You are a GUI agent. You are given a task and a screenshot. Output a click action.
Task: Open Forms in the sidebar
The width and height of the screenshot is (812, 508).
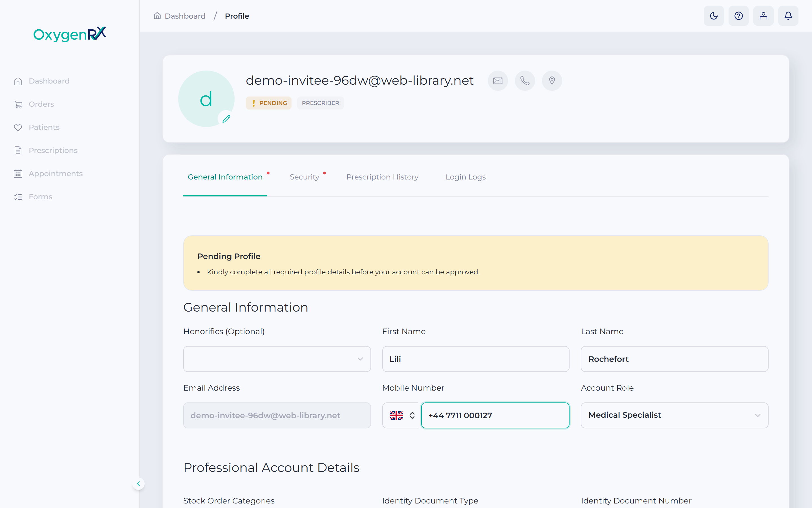[40, 197]
